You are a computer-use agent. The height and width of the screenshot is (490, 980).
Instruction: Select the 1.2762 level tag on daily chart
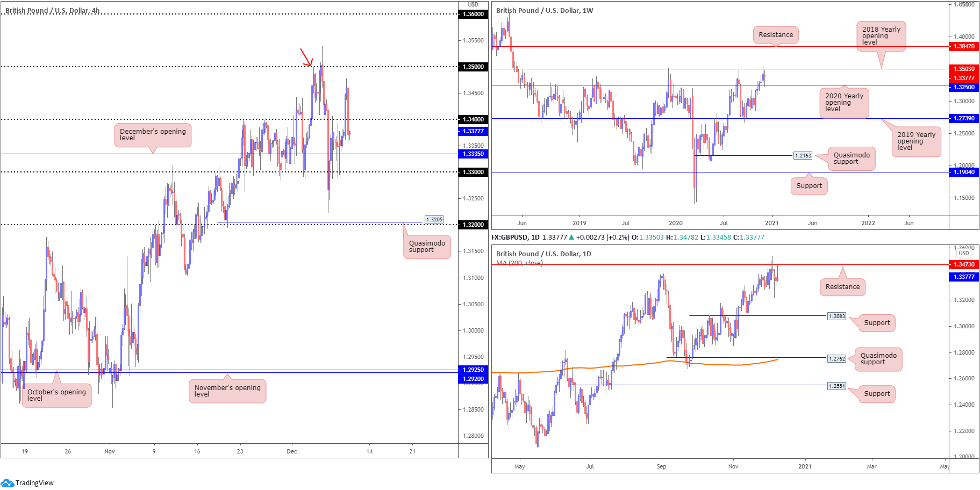836,358
